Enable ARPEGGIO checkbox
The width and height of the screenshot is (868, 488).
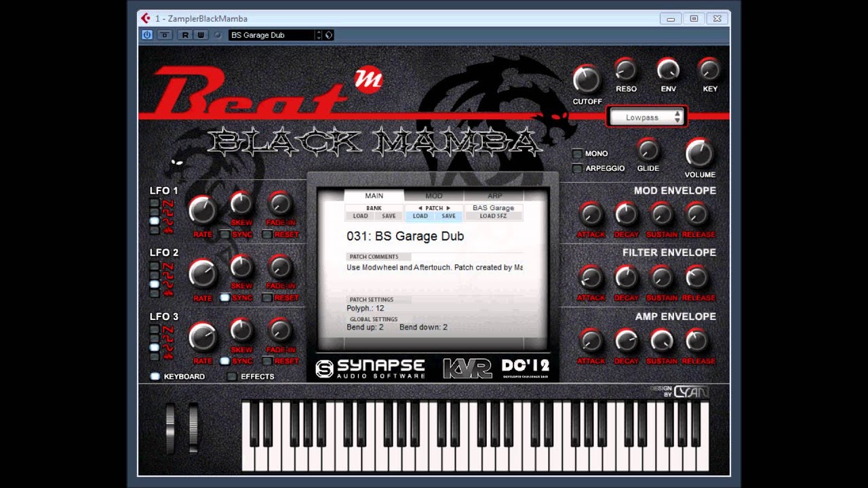click(x=577, y=168)
